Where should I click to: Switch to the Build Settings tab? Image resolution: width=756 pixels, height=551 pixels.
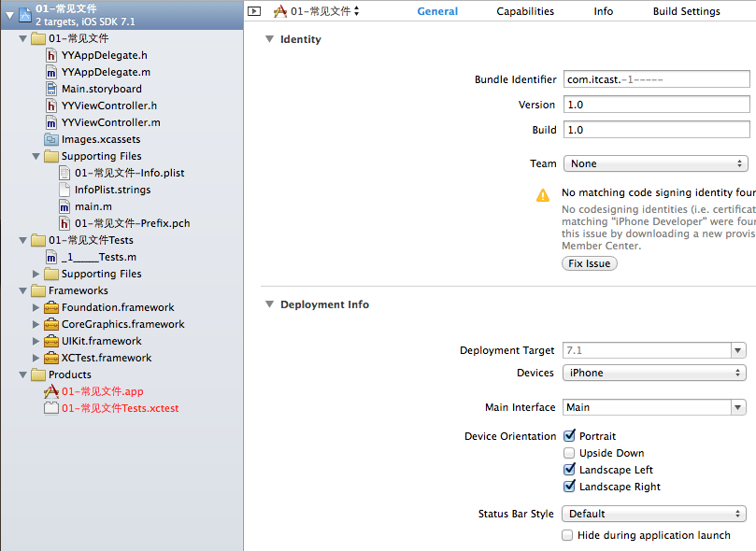click(687, 11)
